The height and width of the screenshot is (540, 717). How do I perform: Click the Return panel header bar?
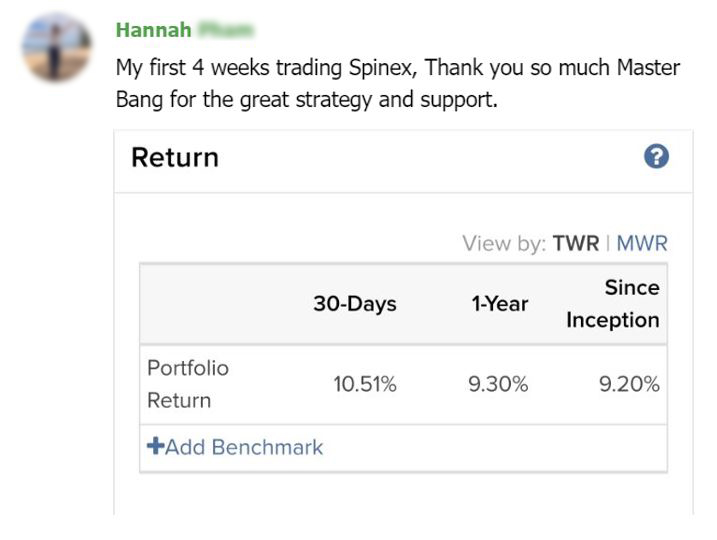pyautogui.click(x=403, y=161)
